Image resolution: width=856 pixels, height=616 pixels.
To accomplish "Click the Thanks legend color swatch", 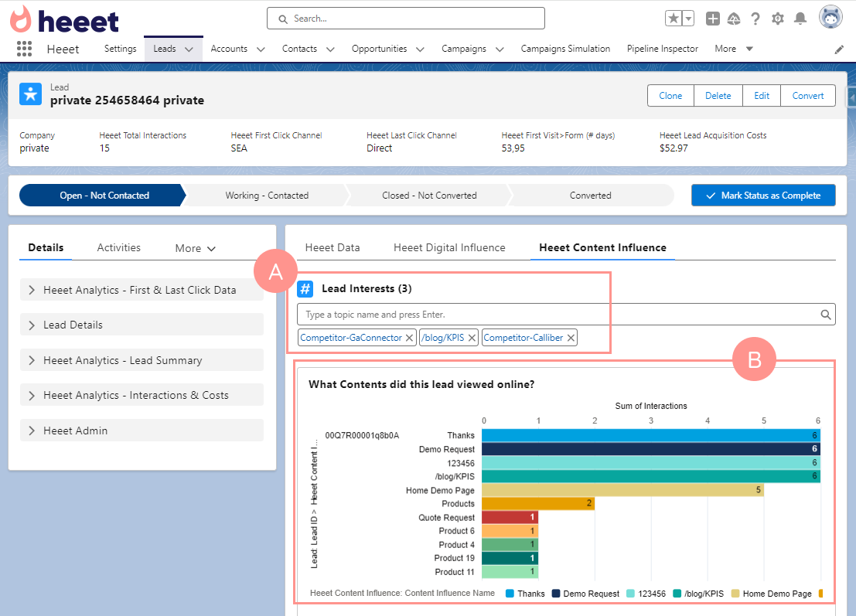I will pos(510,594).
